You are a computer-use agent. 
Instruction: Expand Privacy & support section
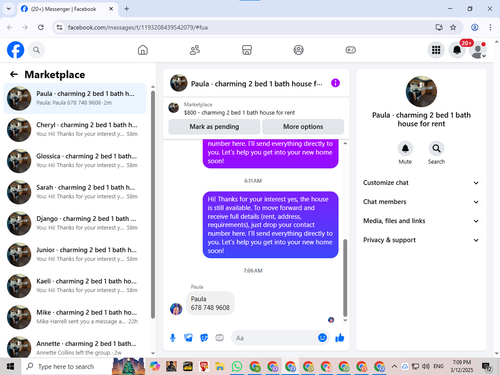421,240
